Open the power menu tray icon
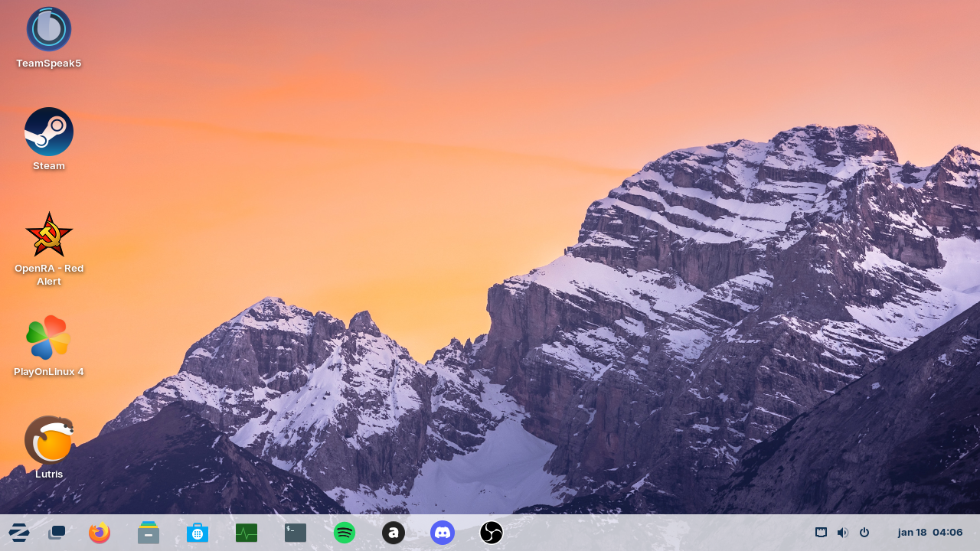 [864, 533]
